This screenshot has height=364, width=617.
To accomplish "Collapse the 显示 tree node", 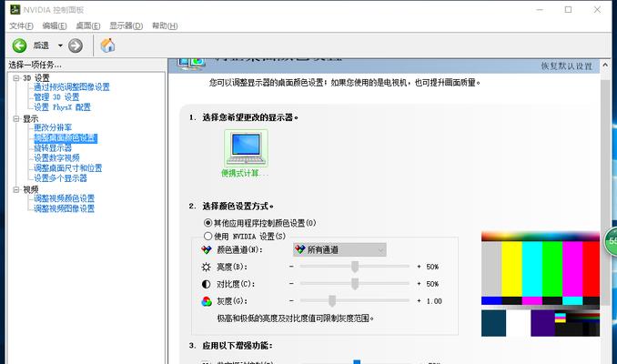I will tap(16, 118).
